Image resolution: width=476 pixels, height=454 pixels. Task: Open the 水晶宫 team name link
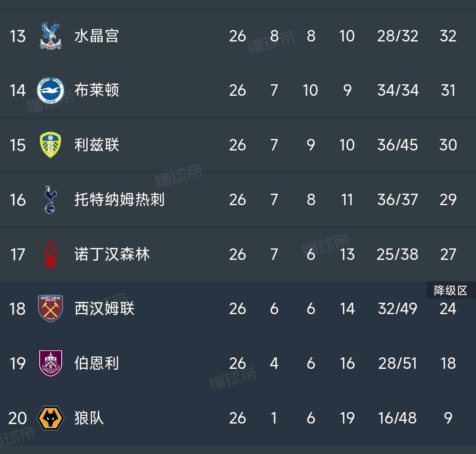point(97,36)
